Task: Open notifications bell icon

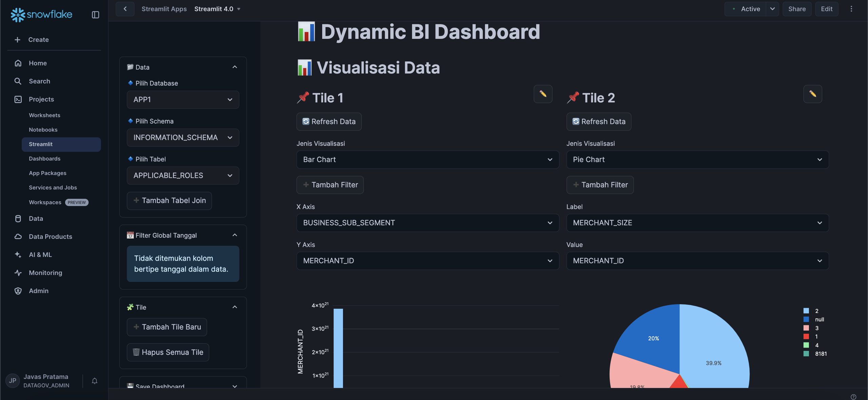Action: 95,381
